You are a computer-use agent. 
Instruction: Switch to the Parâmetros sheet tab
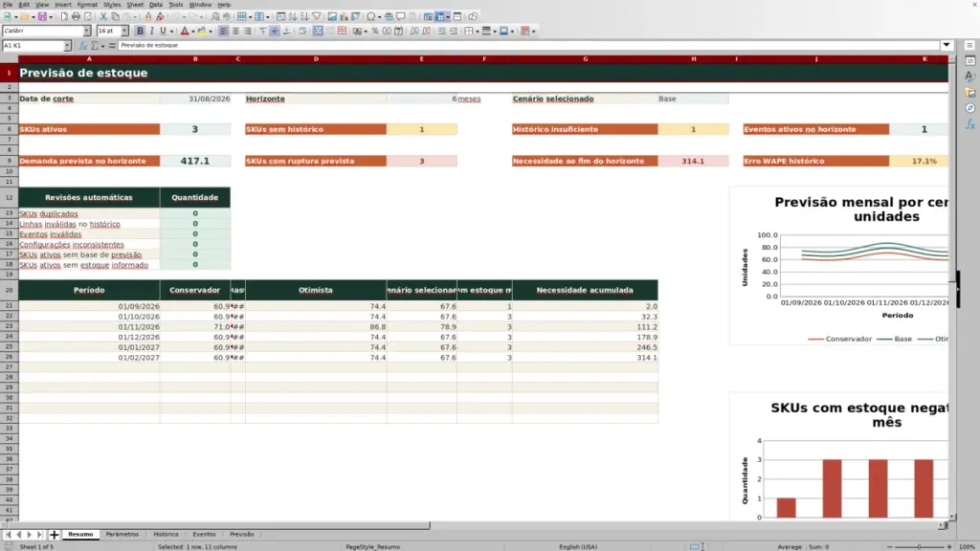point(122,535)
